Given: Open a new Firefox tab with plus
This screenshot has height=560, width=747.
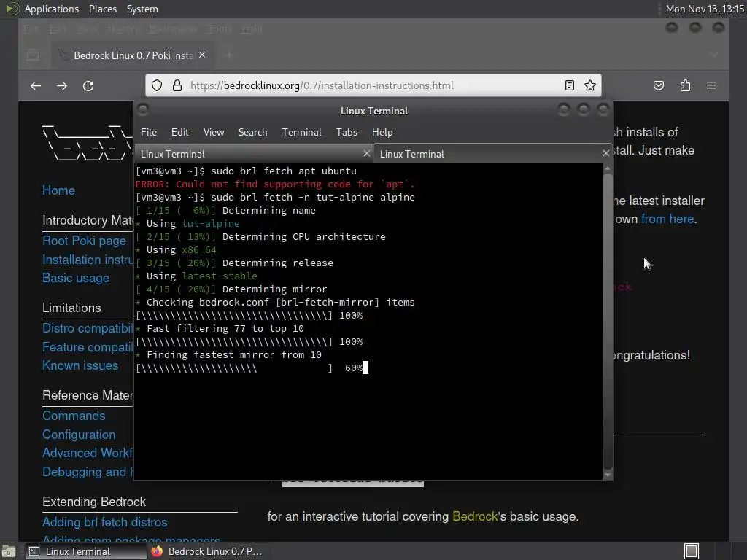Looking at the screenshot, I should (229, 55).
